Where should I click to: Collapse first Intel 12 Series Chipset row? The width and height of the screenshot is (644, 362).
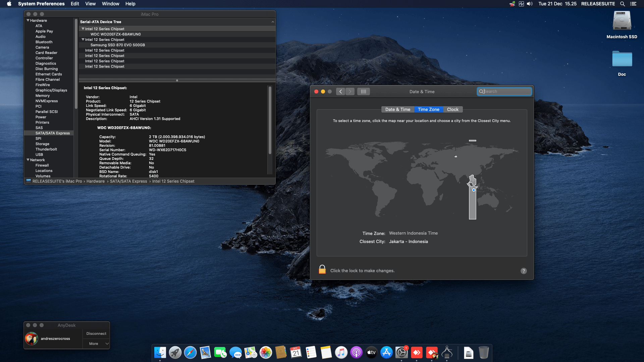tap(83, 29)
